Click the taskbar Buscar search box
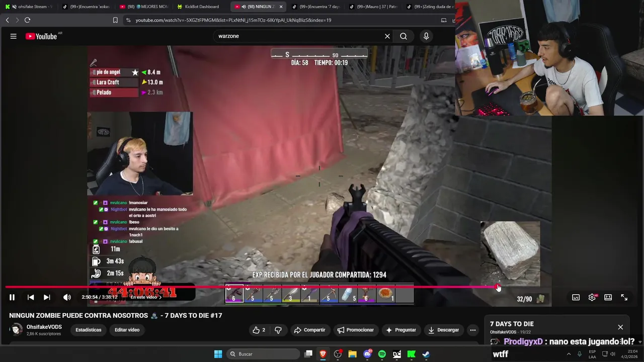The height and width of the screenshot is (362, 644). click(x=262, y=354)
